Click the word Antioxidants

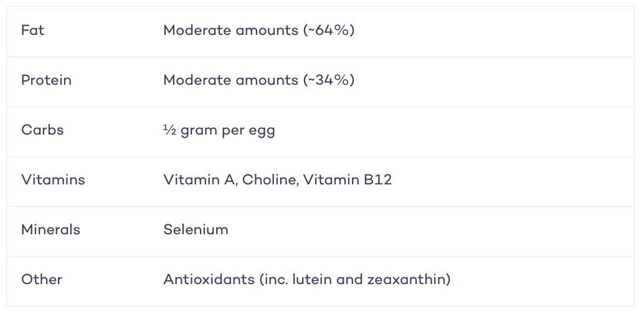pos(209,280)
